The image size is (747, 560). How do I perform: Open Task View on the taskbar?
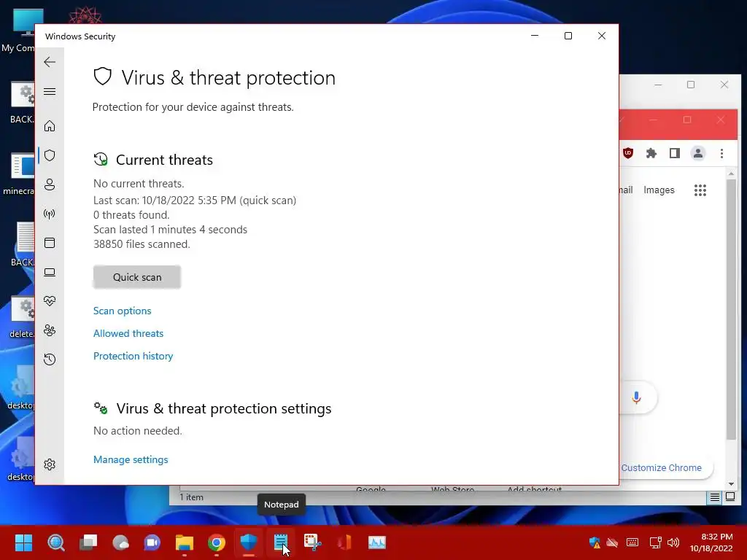pyautogui.click(x=88, y=542)
